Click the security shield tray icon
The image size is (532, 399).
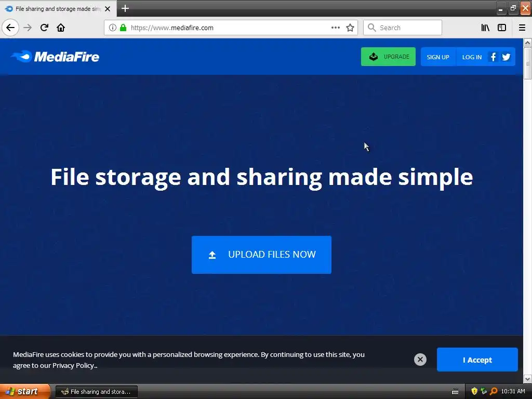coord(474,391)
